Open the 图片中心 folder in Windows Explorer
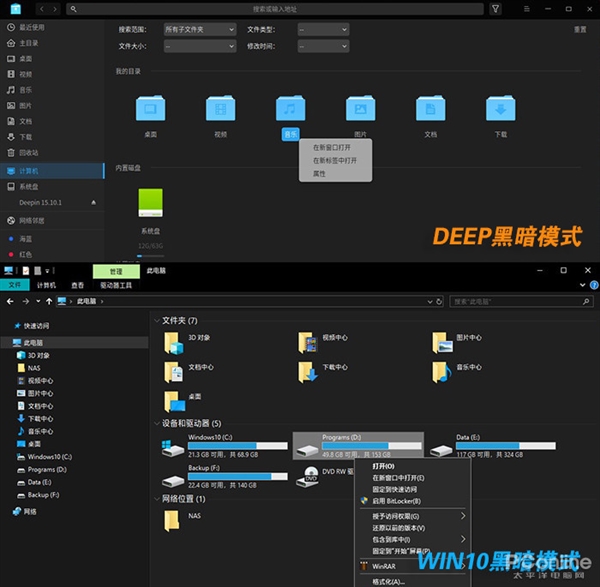The height and width of the screenshot is (587, 600). (442, 342)
